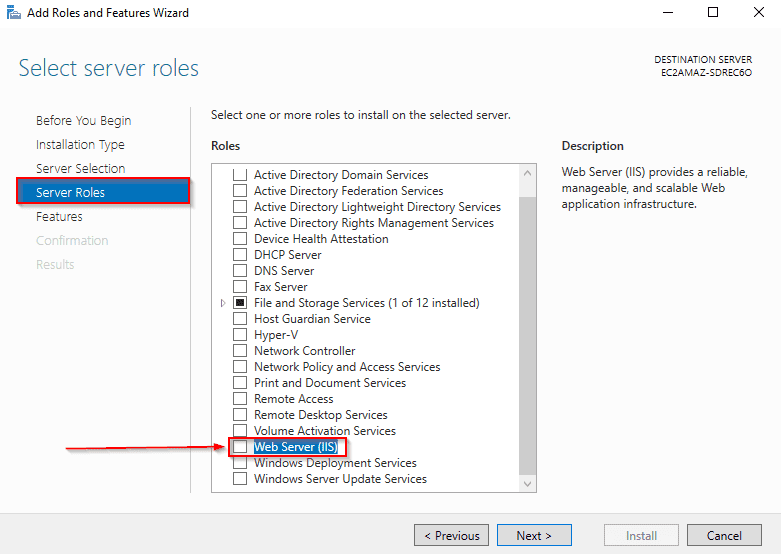781x554 pixels.
Task: Enable the DHCP Server role
Action: pos(240,255)
